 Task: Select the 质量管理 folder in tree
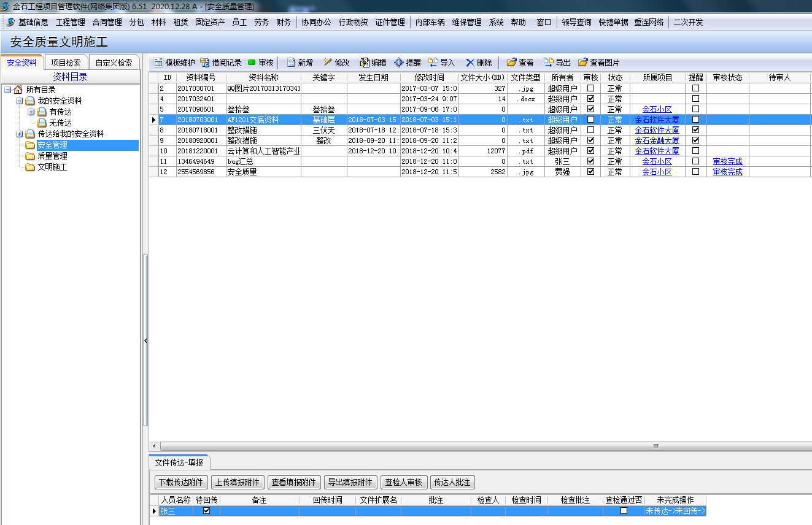(52, 156)
